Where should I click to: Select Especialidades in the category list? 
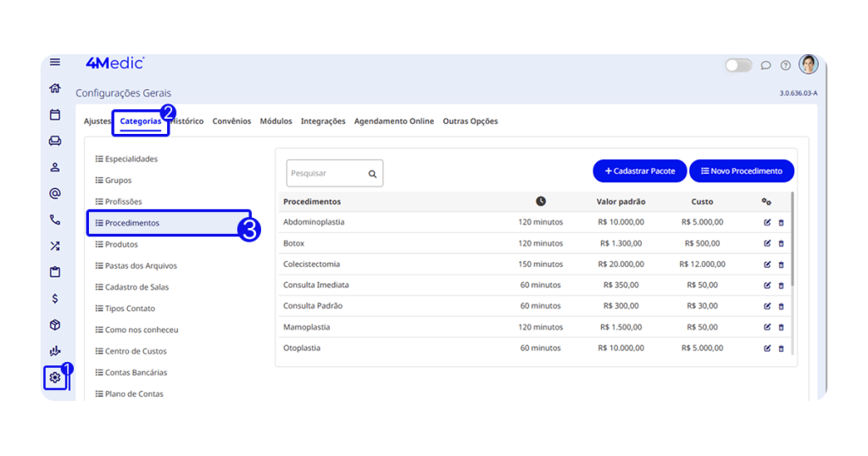coord(131,158)
